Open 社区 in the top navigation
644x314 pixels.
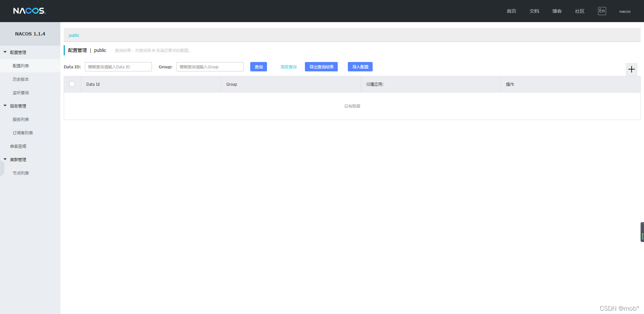coord(580,11)
